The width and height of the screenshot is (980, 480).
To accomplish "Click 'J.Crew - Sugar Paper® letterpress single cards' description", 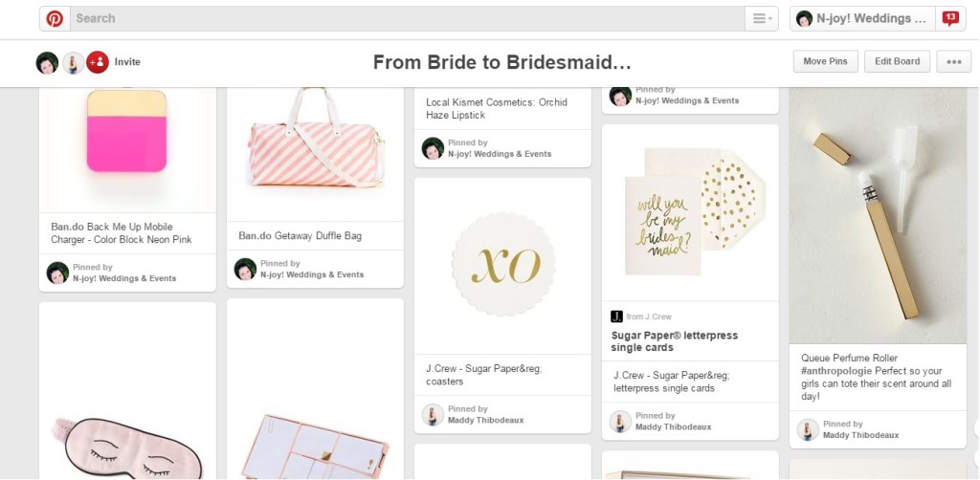I will (671, 382).
